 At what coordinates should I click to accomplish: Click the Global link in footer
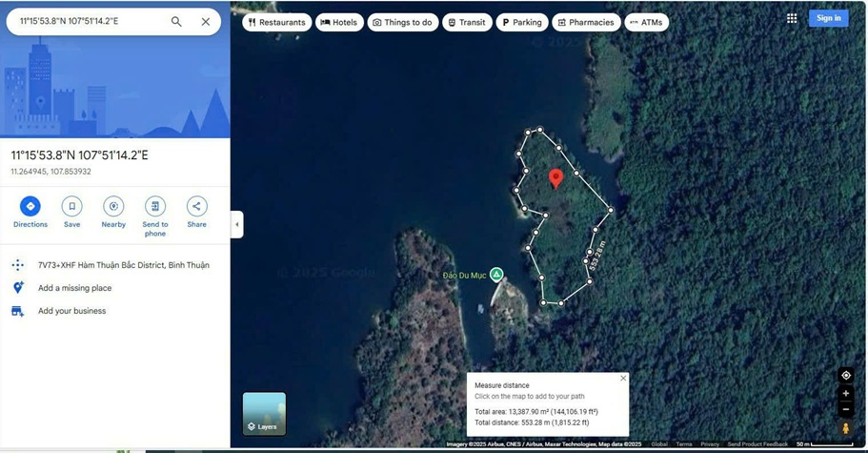659,444
